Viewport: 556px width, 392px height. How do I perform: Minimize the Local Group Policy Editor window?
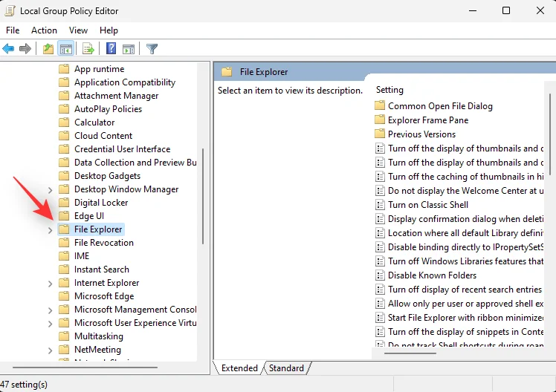point(472,10)
